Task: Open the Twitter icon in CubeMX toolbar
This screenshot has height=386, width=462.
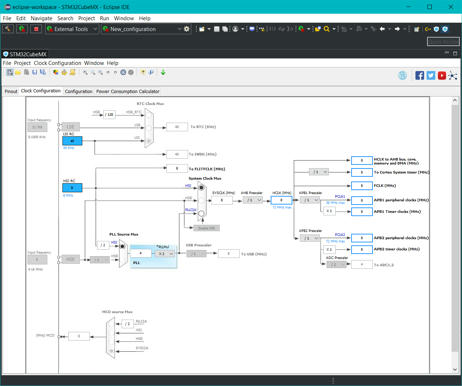Action: click(431, 75)
